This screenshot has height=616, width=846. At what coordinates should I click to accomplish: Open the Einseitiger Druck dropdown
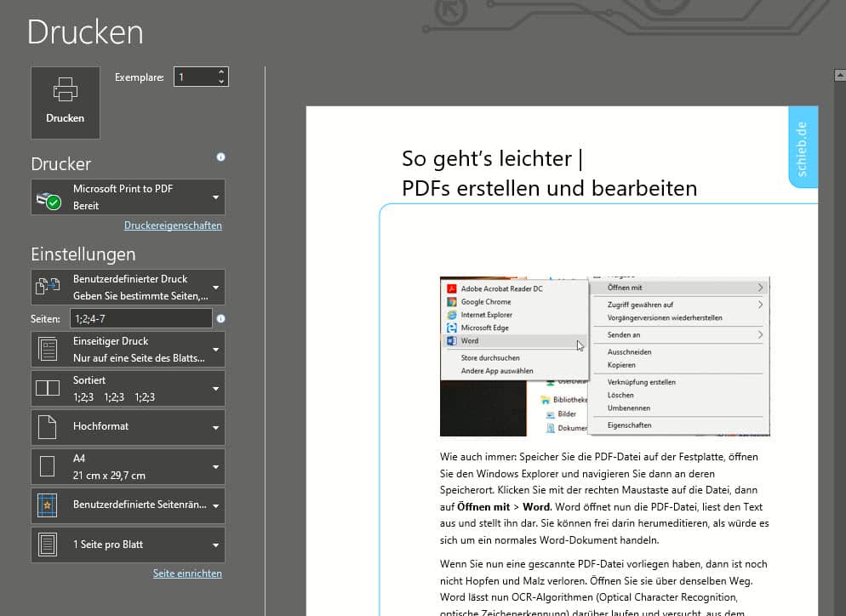coord(128,350)
